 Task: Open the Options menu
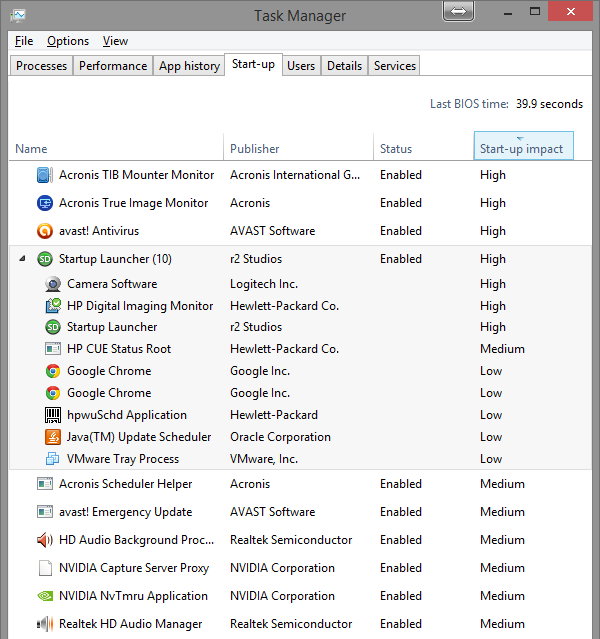click(68, 41)
